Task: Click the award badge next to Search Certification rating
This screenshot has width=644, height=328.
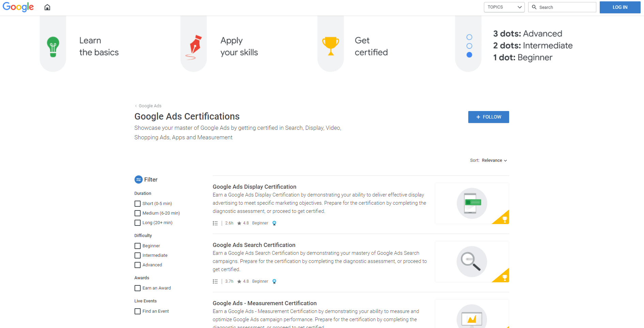Action: (274, 281)
